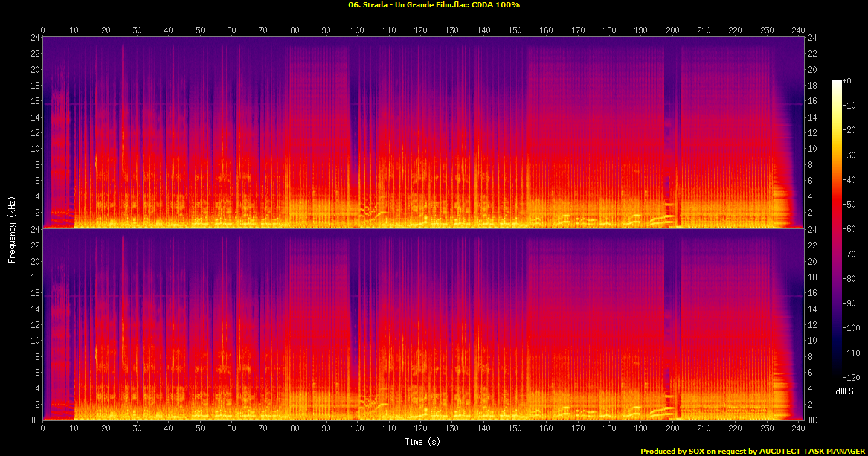The height and width of the screenshot is (456, 868).
Task: Click the '-60' color scale label
Action: point(849,229)
